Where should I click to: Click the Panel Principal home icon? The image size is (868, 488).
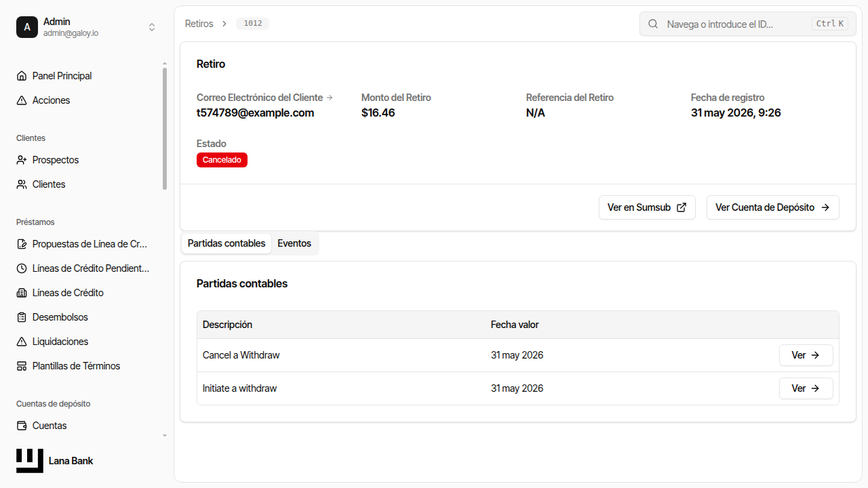[x=22, y=76]
